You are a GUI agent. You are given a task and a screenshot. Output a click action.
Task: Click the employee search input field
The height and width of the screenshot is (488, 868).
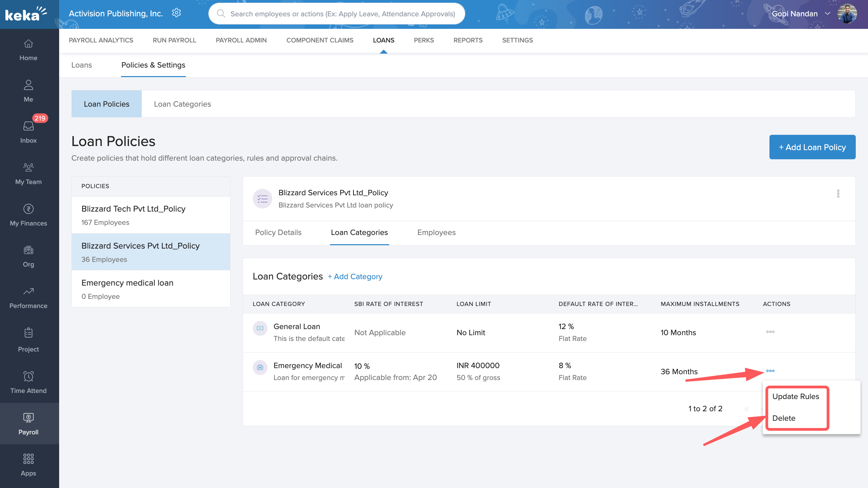coord(342,14)
